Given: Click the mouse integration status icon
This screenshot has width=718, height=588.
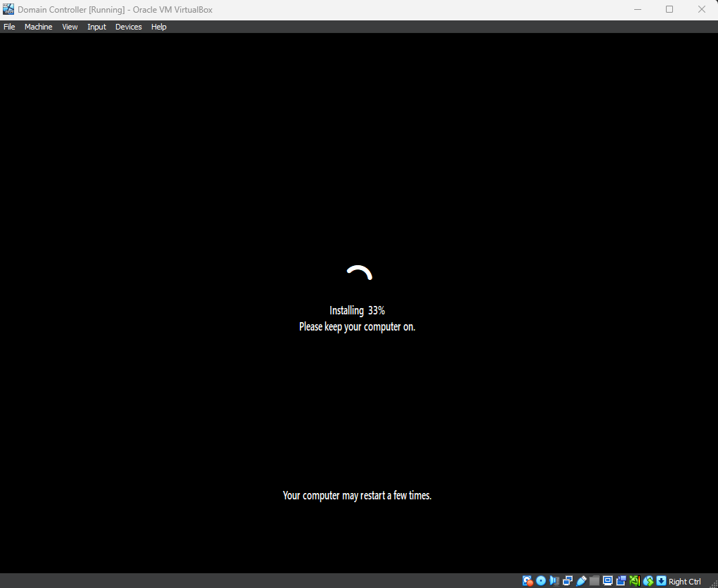Looking at the screenshot, I should point(648,581).
